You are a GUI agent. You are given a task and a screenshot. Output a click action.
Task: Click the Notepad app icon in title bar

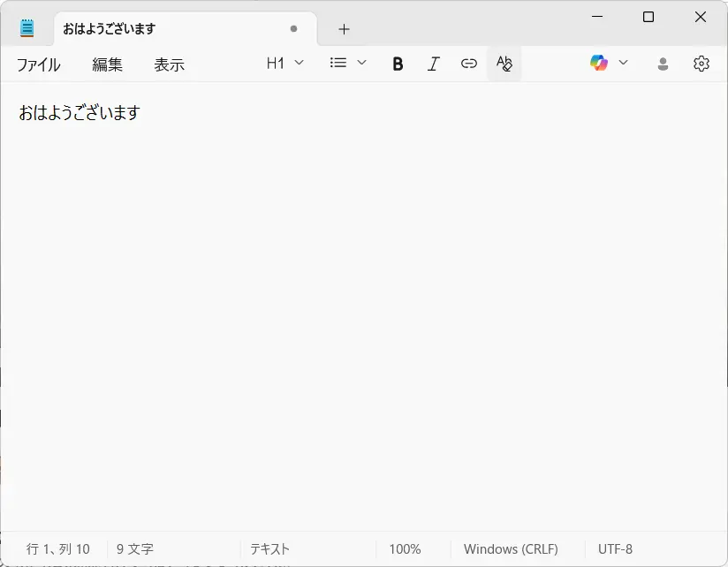pyautogui.click(x=27, y=28)
